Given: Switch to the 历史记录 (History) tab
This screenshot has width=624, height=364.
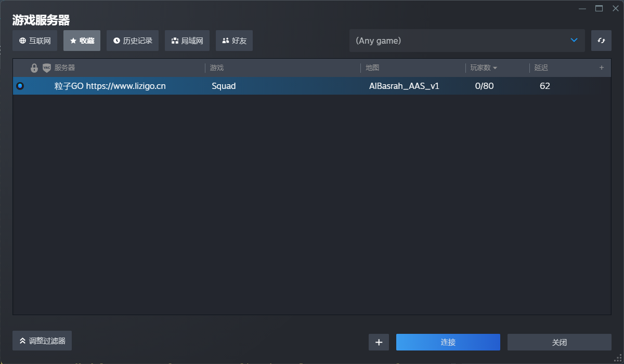Looking at the screenshot, I should (133, 41).
